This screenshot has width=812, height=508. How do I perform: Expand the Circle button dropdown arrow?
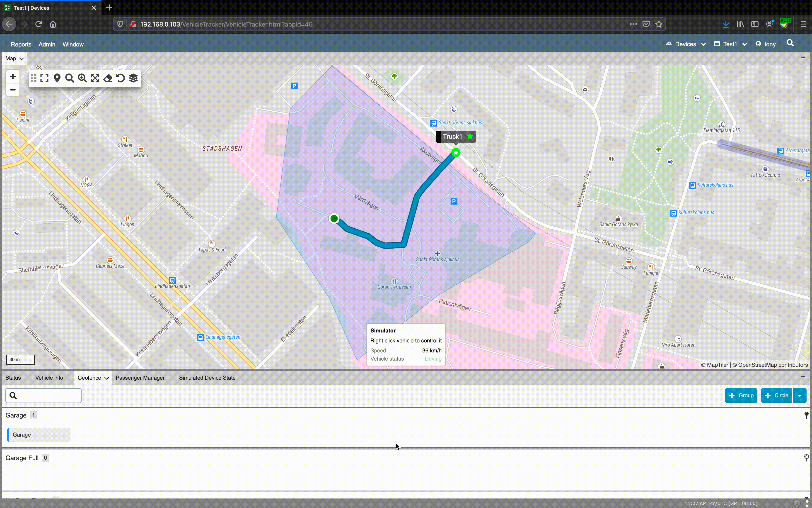pos(800,396)
